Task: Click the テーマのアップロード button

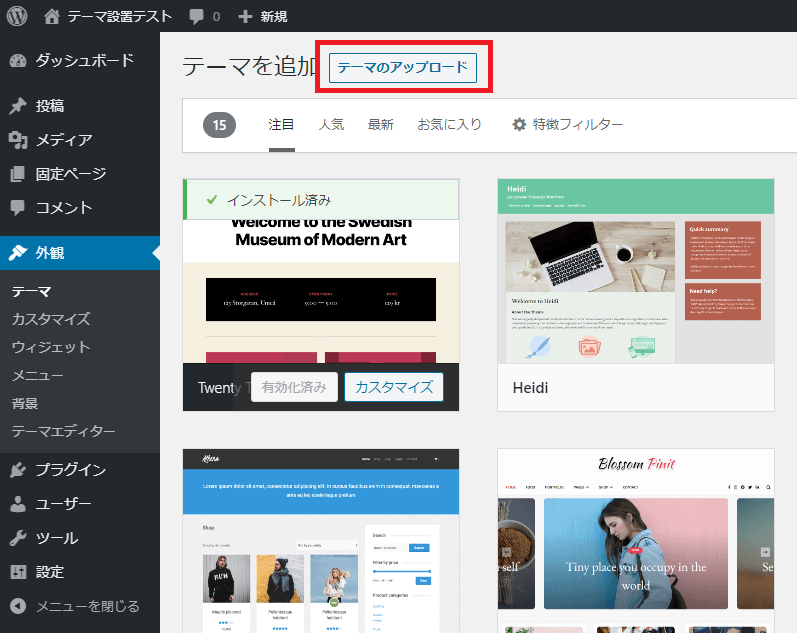Action: [x=403, y=68]
